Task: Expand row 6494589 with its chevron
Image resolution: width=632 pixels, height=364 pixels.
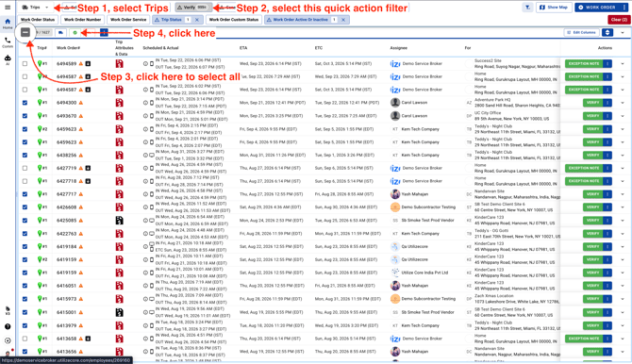Action: coord(623,64)
